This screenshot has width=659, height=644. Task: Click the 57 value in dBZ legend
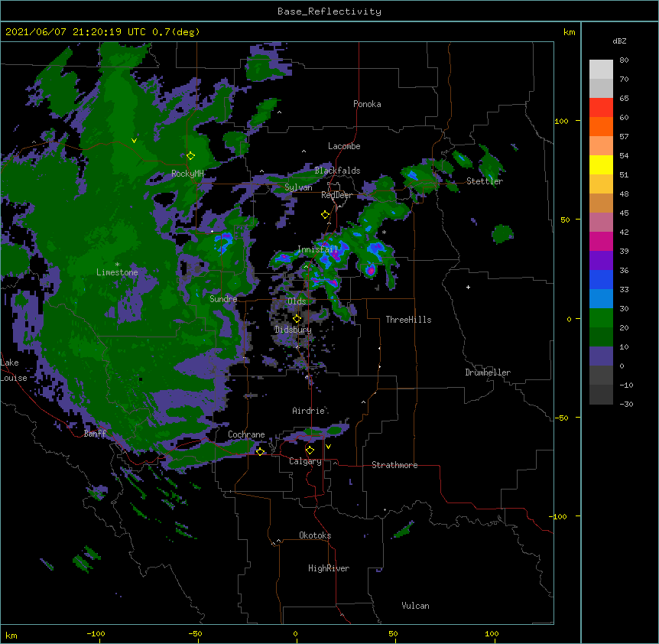624,136
